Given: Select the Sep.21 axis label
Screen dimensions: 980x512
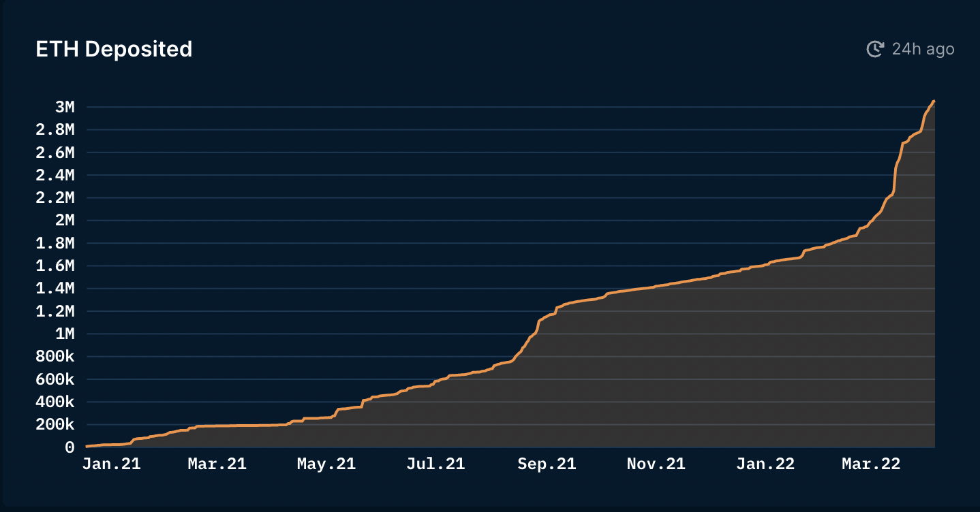Looking at the screenshot, I should pyautogui.click(x=546, y=464).
